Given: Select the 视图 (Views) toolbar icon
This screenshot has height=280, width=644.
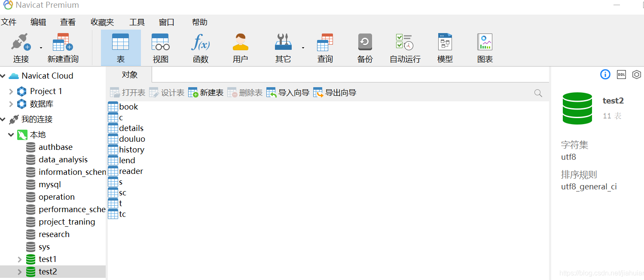Looking at the screenshot, I should (x=160, y=47).
